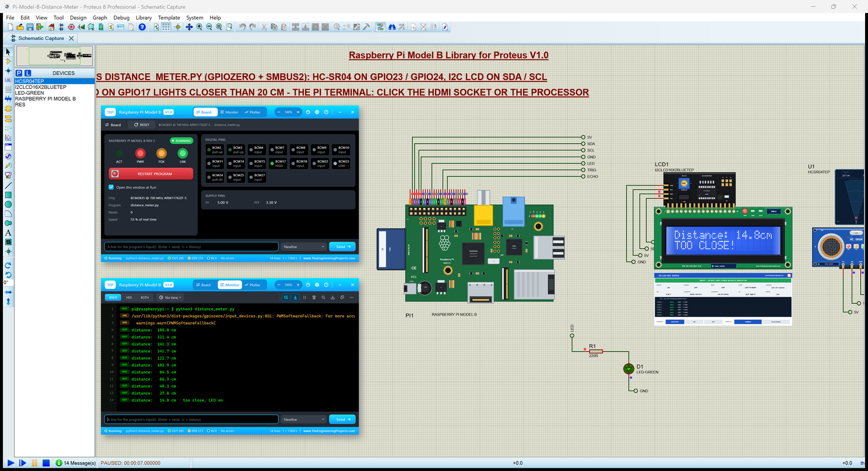Viewport: 868px width, 471px height.
Task: Open Newline dropdown in Board-view window
Action: pyautogui.click(x=304, y=247)
